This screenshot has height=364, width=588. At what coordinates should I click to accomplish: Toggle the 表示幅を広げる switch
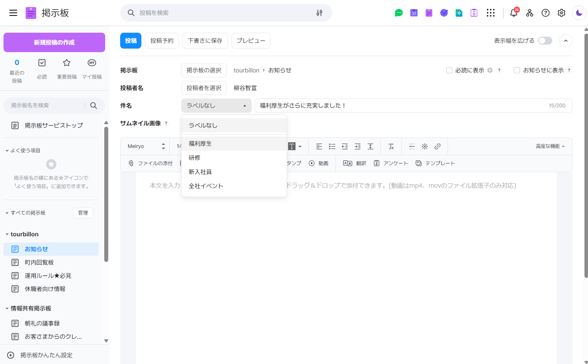tap(545, 41)
